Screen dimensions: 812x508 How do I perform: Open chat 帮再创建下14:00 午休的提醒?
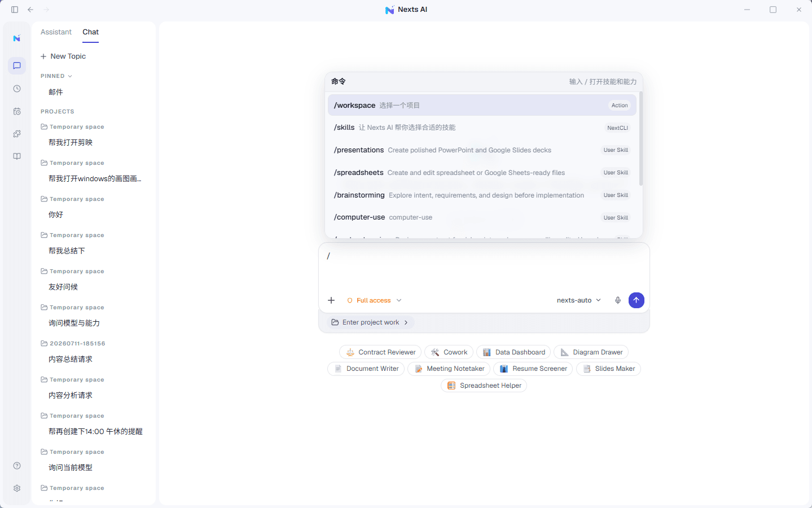95,431
